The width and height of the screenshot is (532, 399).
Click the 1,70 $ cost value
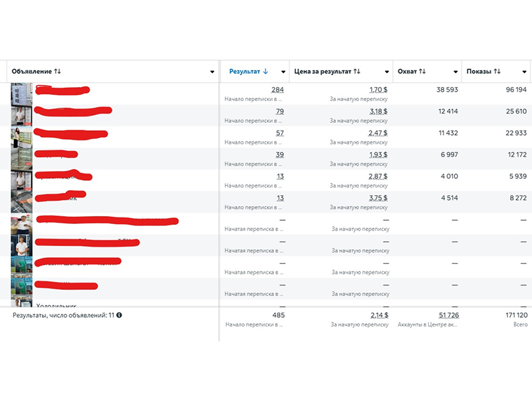[378, 90]
